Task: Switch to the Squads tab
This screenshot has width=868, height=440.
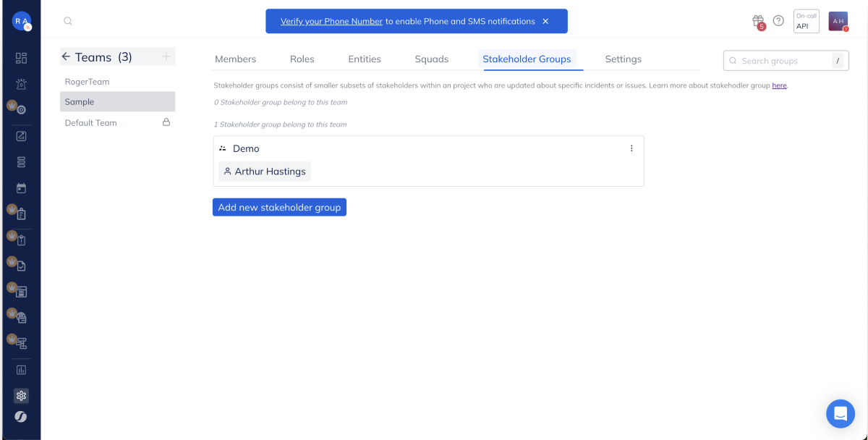Action: click(x=431, y=59)
